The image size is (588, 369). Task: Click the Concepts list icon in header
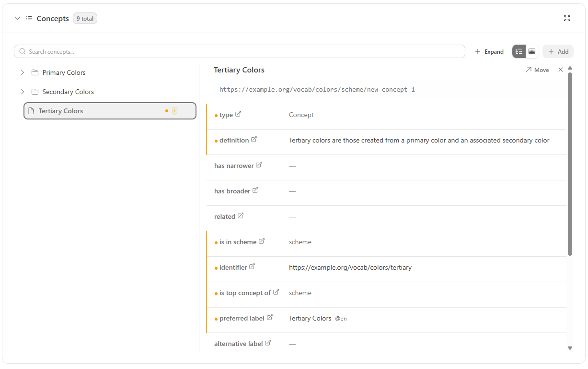coord(30,18)
